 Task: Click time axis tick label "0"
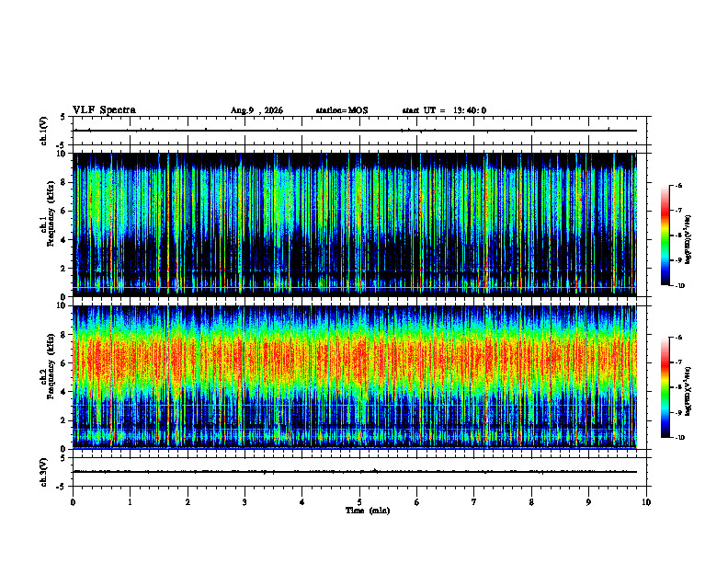[73, 502]
